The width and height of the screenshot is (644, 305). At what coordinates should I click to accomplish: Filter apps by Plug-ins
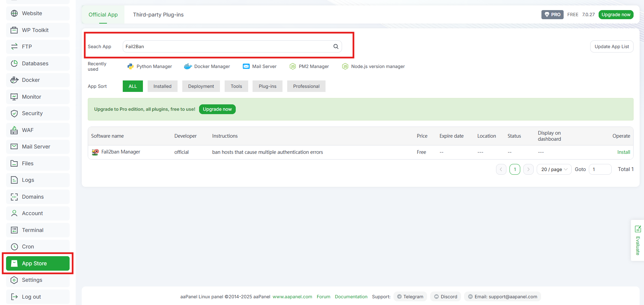268,86
